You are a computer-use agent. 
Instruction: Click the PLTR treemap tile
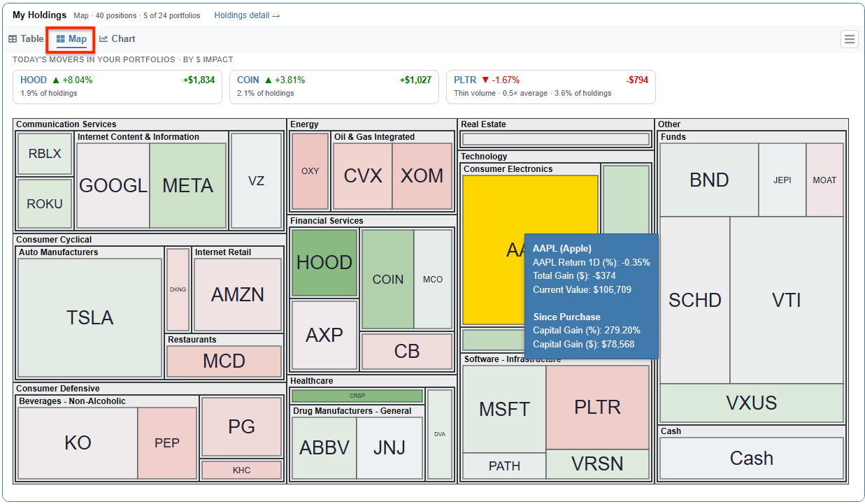597,407
